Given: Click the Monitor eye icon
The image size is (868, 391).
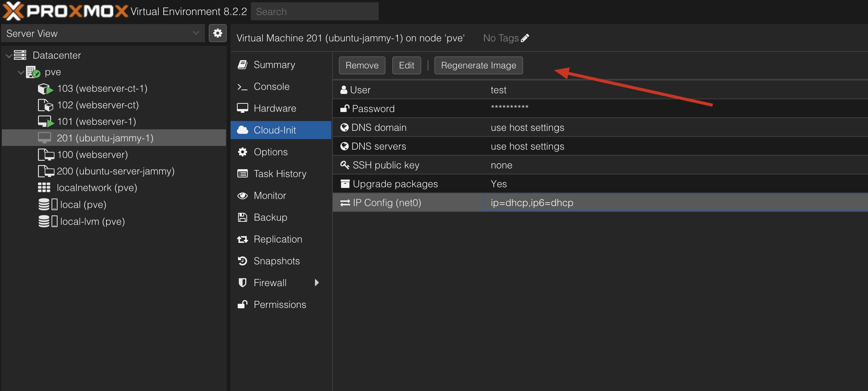Looking at the screenshot, I should pos(243,195).
